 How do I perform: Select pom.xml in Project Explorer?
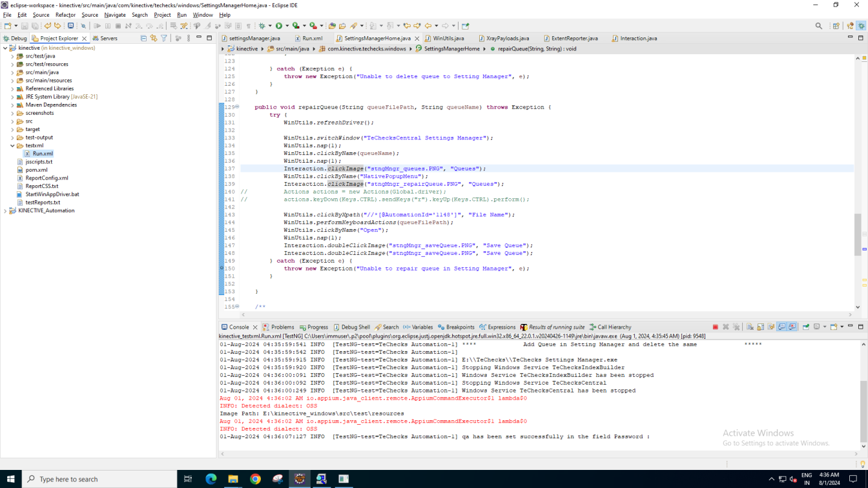pos(36,170)
